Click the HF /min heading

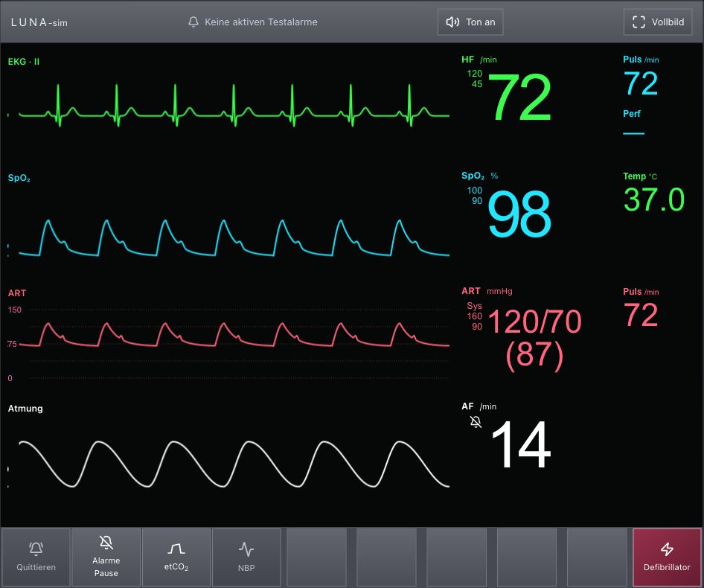[x=479, y=60]
